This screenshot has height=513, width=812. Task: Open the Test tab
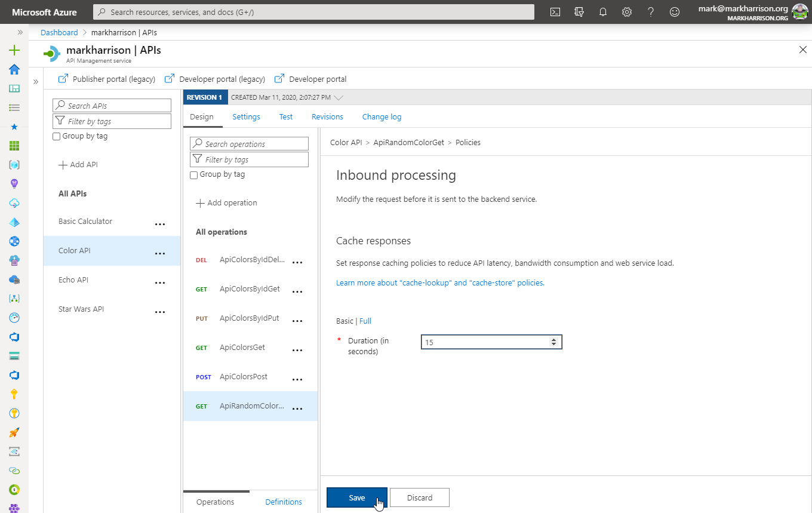click(x=286, y=116)
